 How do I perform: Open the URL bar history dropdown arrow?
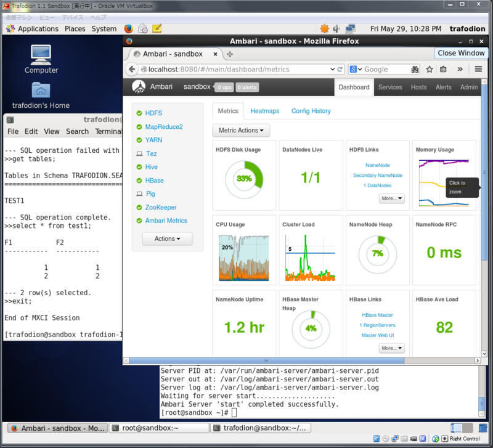pos(332,69)
